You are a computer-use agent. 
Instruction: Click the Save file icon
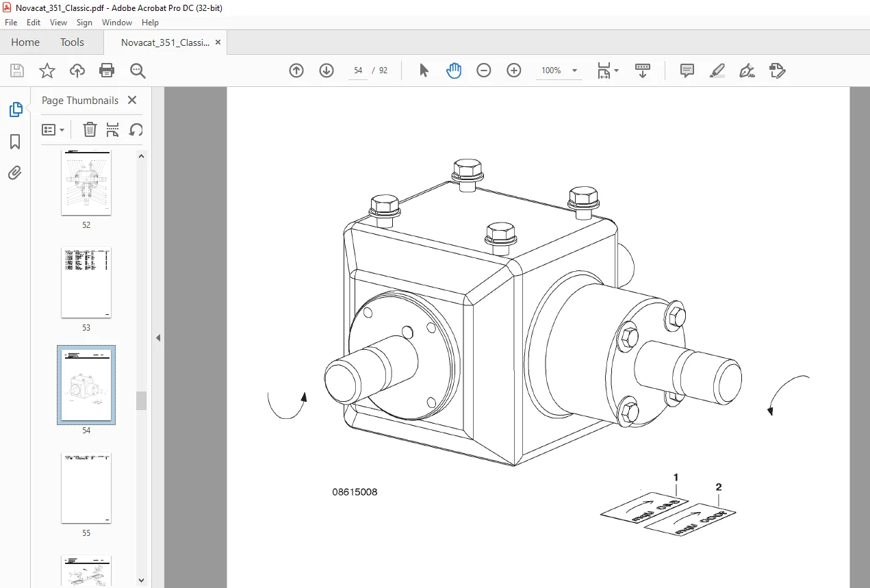coord(17,71)
